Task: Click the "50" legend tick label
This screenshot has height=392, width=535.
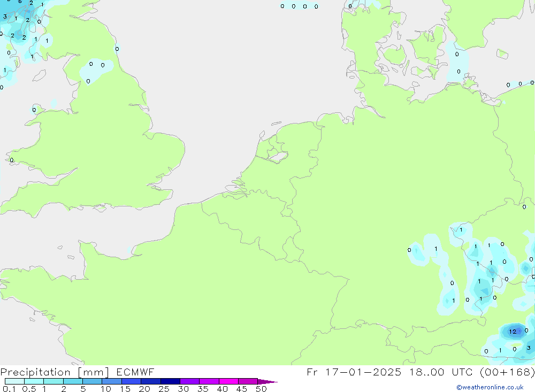Action: 261,389
